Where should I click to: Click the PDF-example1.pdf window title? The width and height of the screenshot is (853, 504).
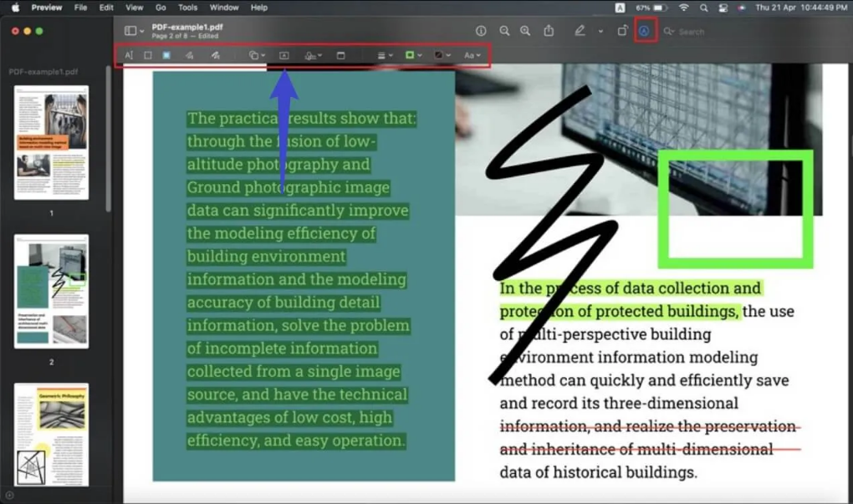click(187, 27)
